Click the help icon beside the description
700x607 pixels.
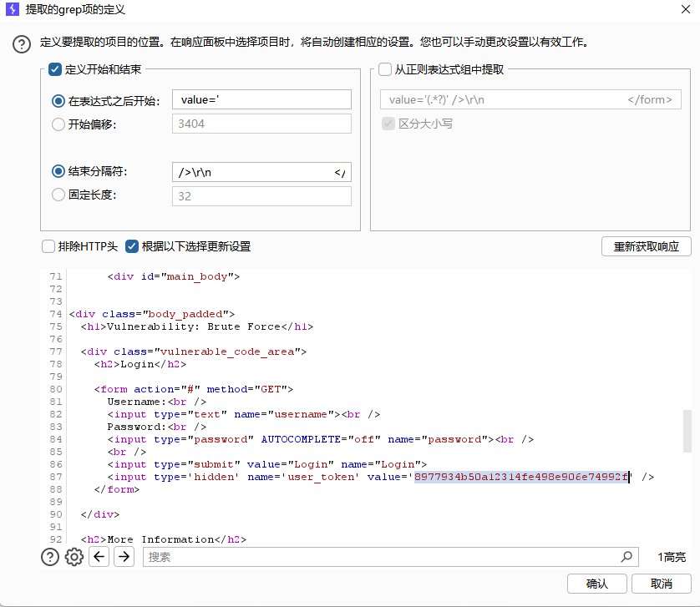tap(22, 44)
